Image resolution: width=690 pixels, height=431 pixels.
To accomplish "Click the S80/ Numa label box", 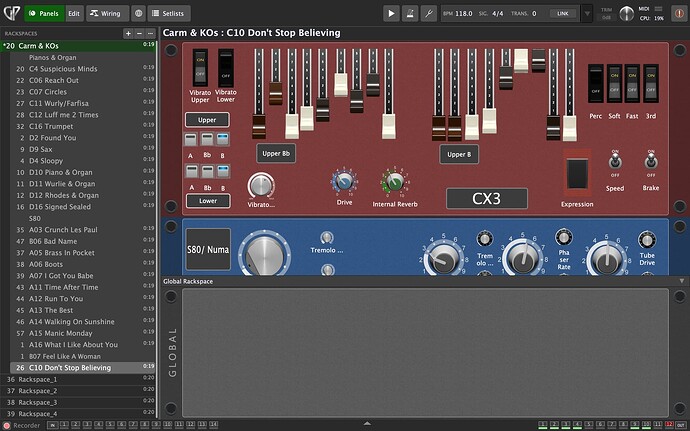I will 208,249.
